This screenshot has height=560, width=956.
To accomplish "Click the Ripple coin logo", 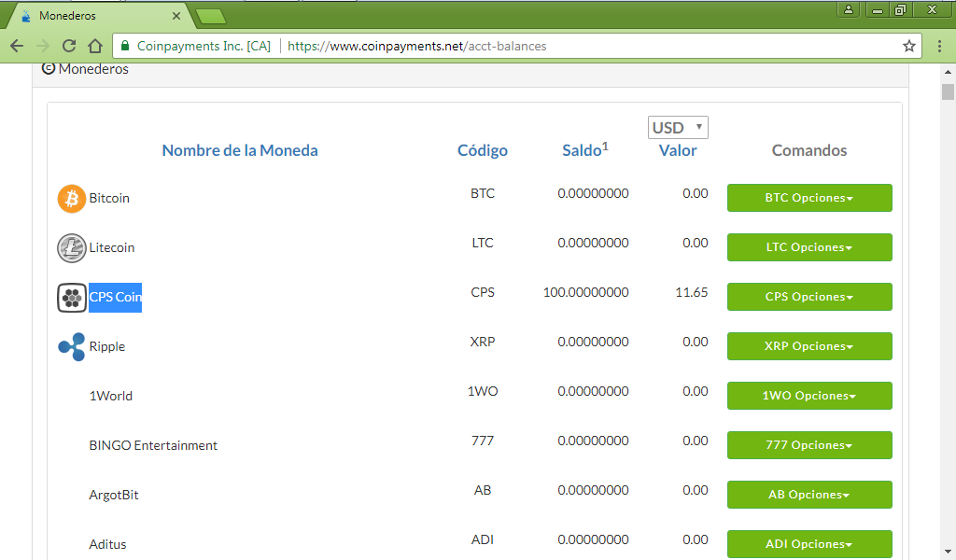I will (71, 346).
